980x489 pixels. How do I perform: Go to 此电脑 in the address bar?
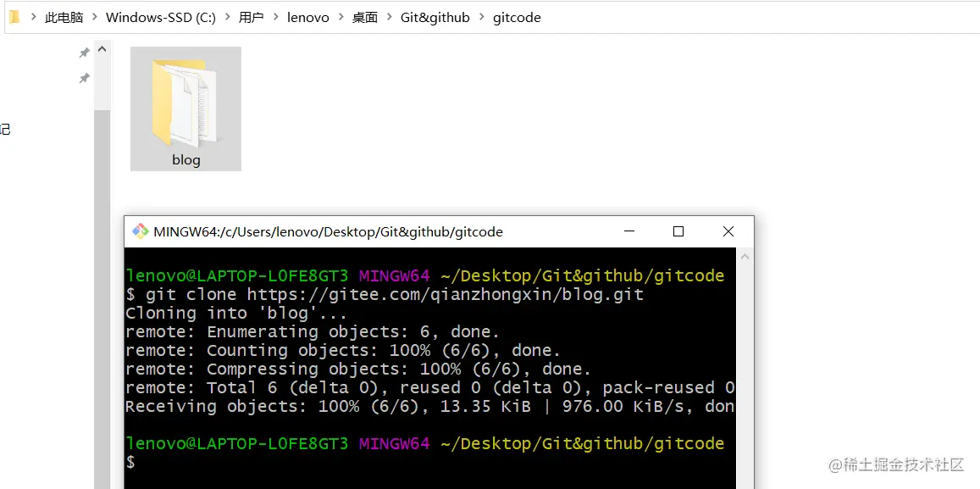point(64,18)
